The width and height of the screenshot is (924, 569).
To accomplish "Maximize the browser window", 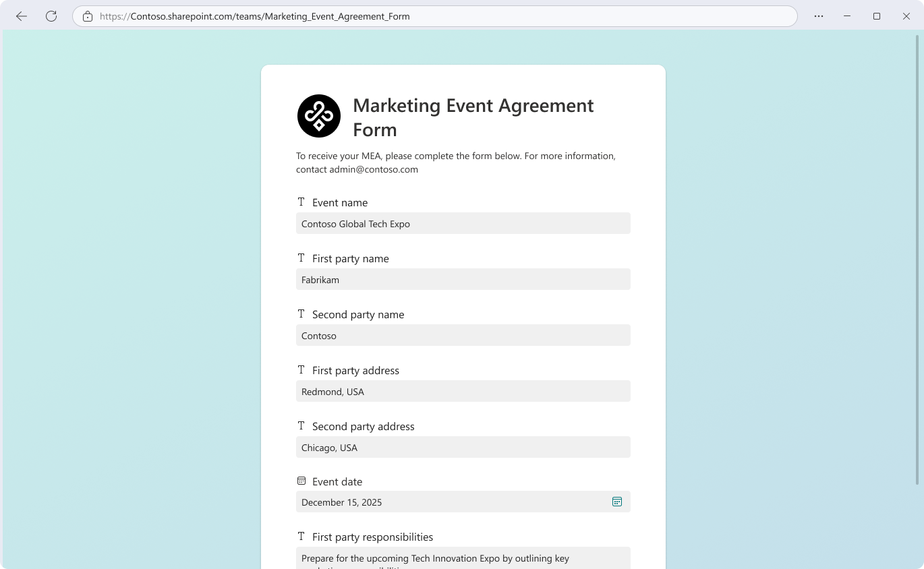I will [x=877, y=16].
